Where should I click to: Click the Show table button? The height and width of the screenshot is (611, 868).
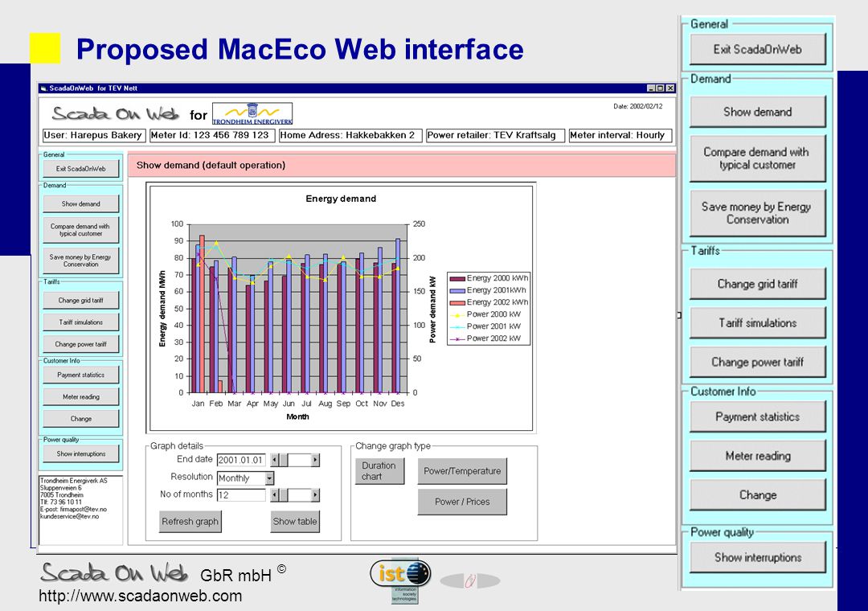point(295,521)
